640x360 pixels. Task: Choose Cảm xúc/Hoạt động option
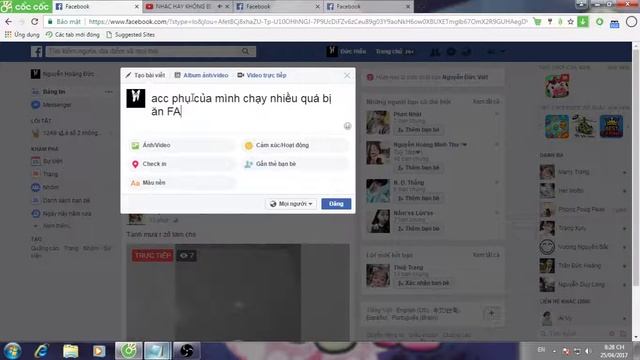point(295,145)
